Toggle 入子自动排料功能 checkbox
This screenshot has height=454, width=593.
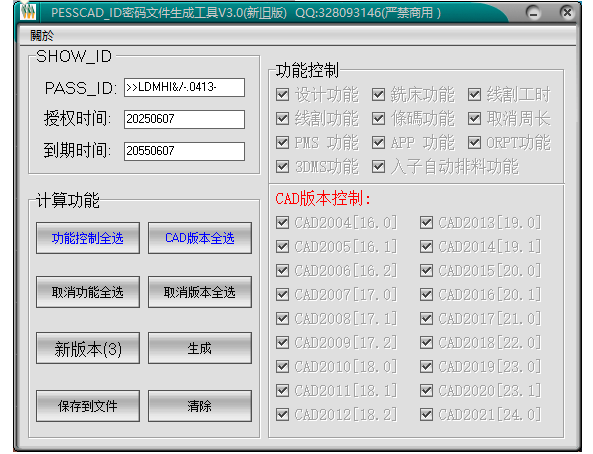pos(378,166)
